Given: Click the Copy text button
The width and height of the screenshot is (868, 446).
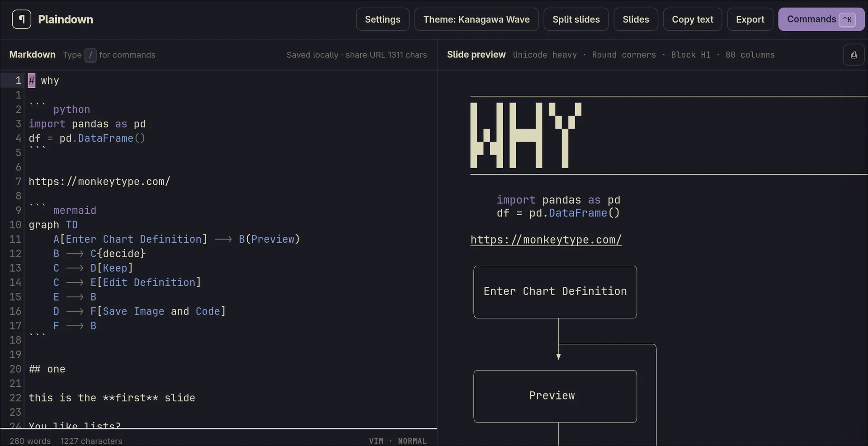Looking at the screenshot, I should point(693,19).
